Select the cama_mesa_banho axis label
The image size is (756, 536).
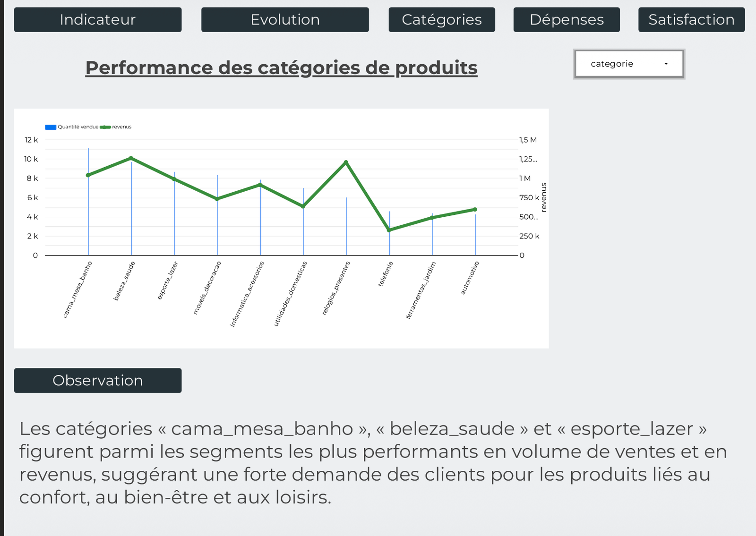[x=77, y=289]
